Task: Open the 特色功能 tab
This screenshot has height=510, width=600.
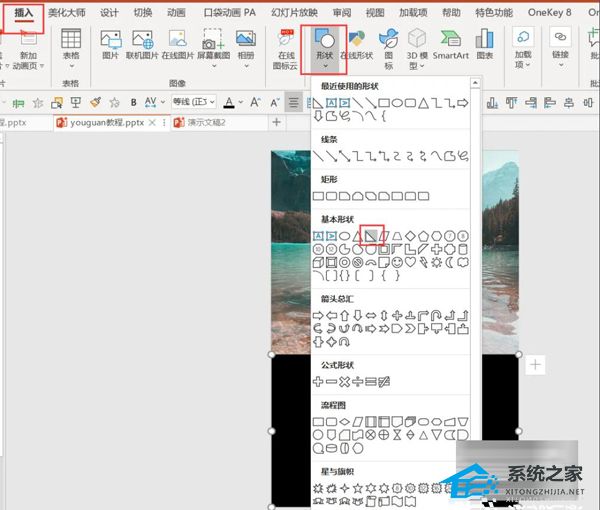Action: (494, 13)
